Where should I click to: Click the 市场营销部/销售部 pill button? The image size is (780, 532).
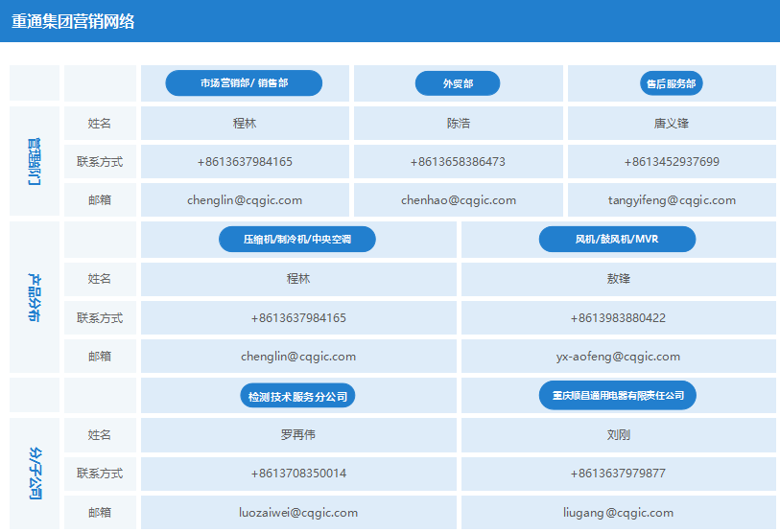tap(244, 83)
